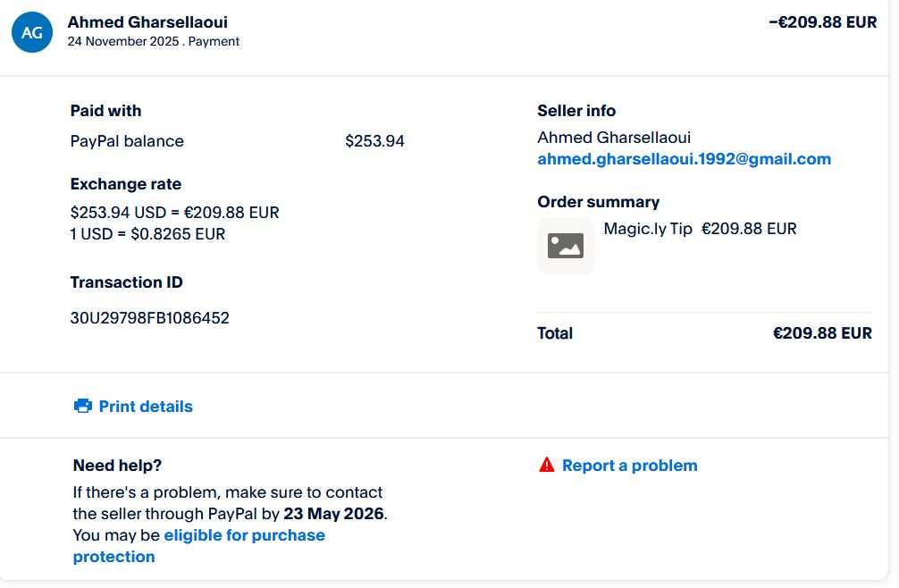
Task: Click the −€209.88 EUR header amount
Action: pos(822,22)
